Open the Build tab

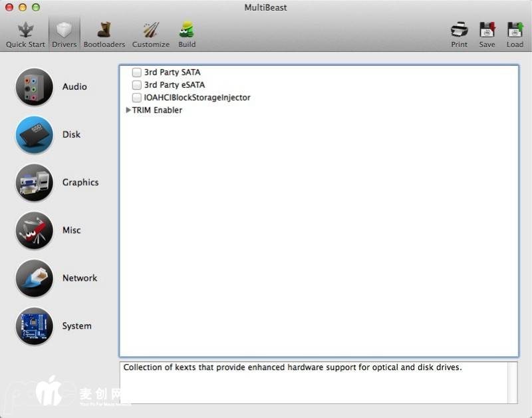[187, 34]
